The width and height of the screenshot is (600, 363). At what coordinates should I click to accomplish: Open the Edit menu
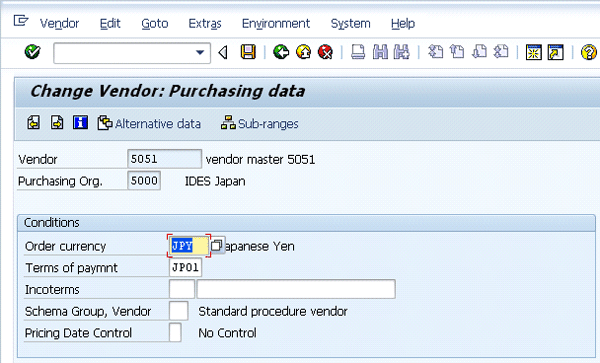(x=110, y=24)
